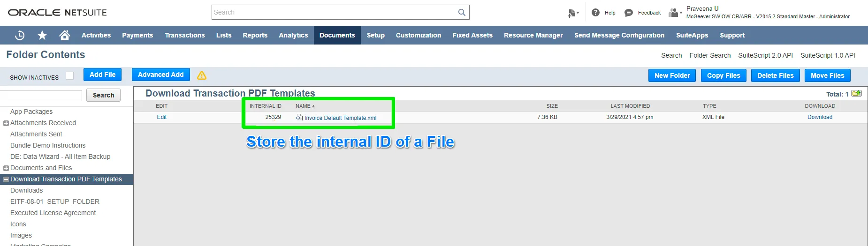Open the Customization menu
Viewport: 868px width, 246px height.
(419, 35)
